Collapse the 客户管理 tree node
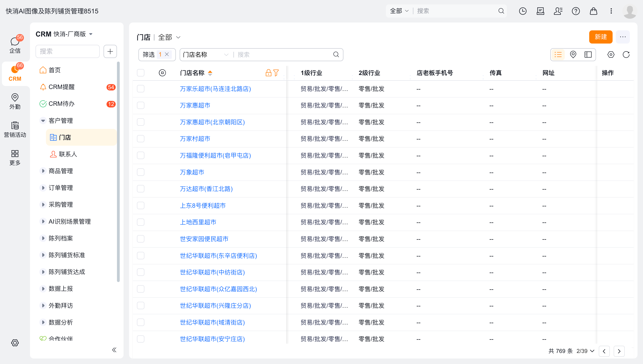Image resolution: width=643 pixels, height=364 pixels. point(43,121)
